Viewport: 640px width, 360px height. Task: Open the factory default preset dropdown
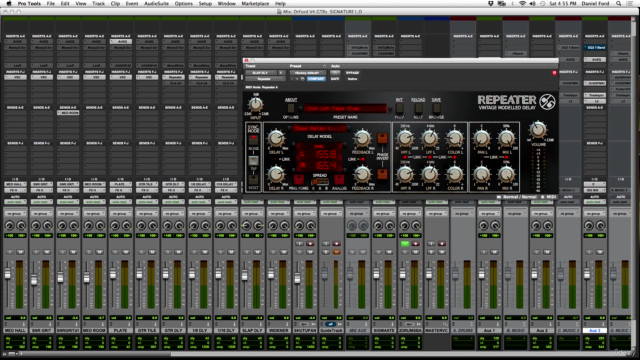coord(307,73)
